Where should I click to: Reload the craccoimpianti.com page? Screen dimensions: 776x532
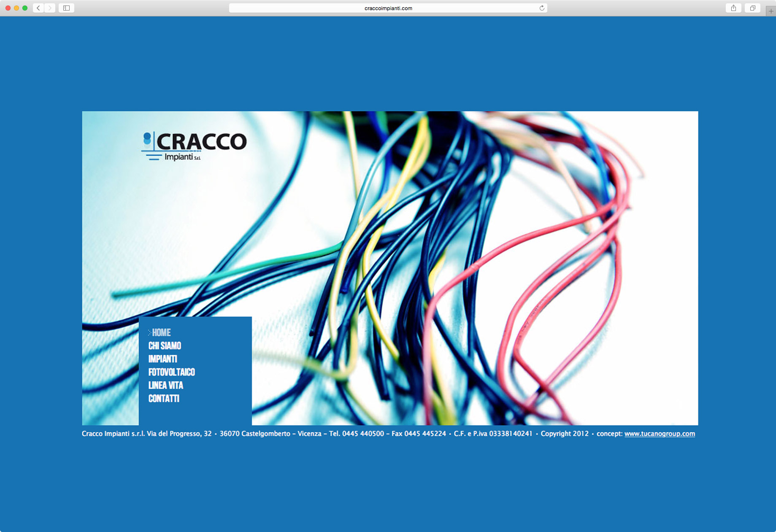pyautogui.click(x=542, y=8)
